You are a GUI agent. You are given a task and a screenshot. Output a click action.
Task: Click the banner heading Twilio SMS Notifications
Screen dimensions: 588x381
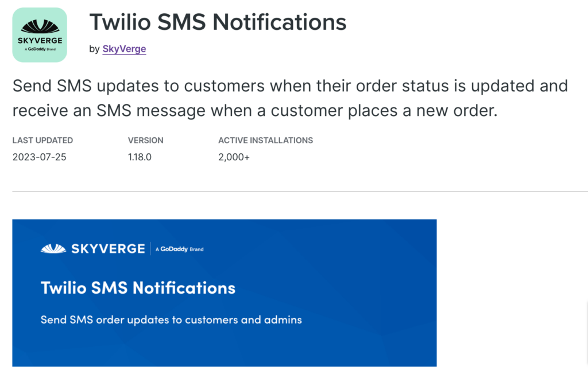tap(138, 287)
